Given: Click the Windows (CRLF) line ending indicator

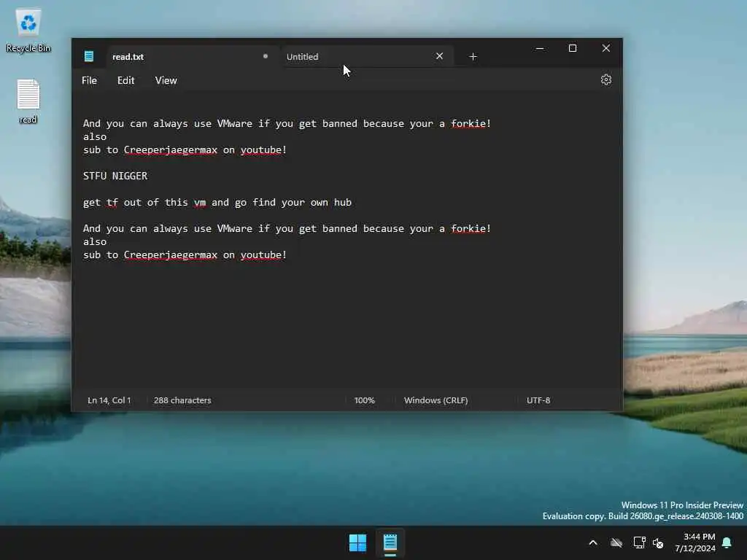Looking at the screenshot, I should click(436, 400).
